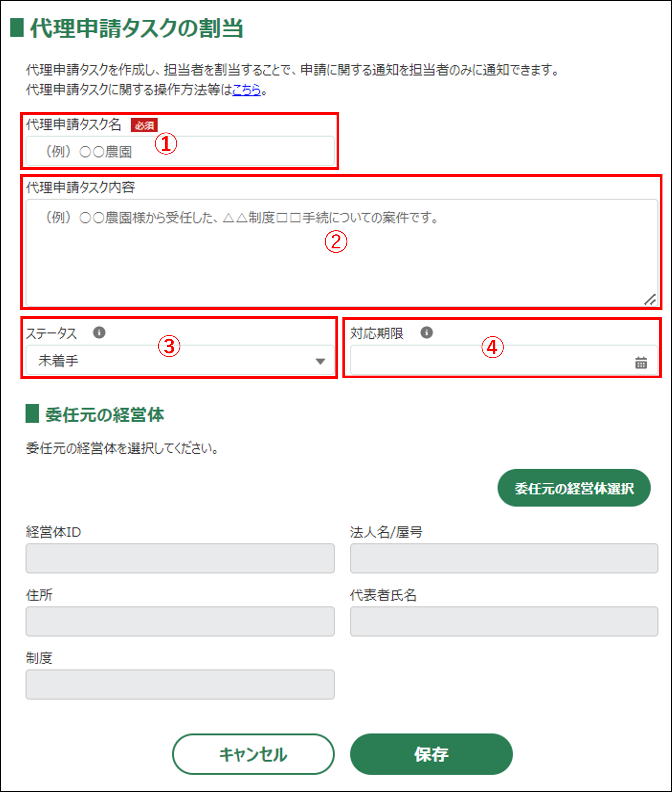Select the 未着手 status combo box
The image size is (672, 792).
(x=180, y=360)
